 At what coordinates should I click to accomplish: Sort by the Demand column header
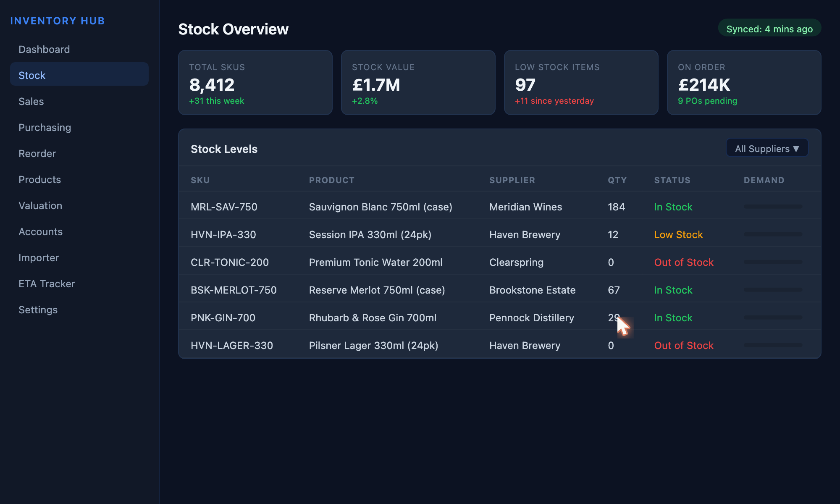click(764, 180)
